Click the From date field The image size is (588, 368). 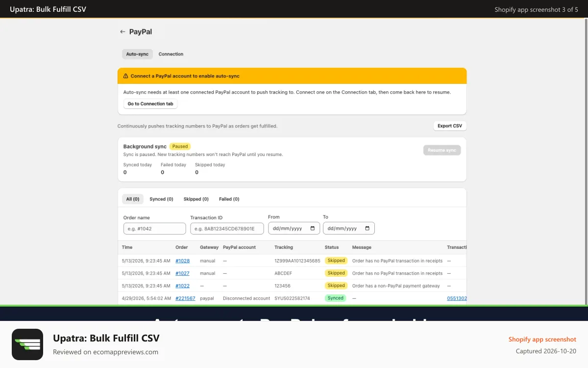(294, 229)
